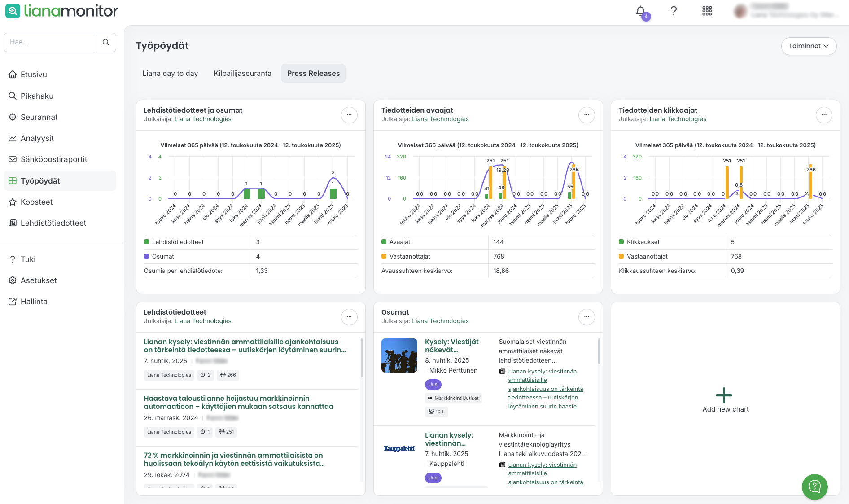Image resolution: width=849 pixels, height=504 pixels.
Task: Click the plus icon to add new chart
Action: (x=724, y=395)
